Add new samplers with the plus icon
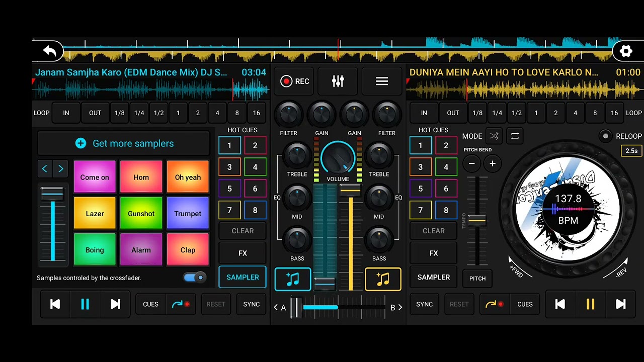 (80, 143)
